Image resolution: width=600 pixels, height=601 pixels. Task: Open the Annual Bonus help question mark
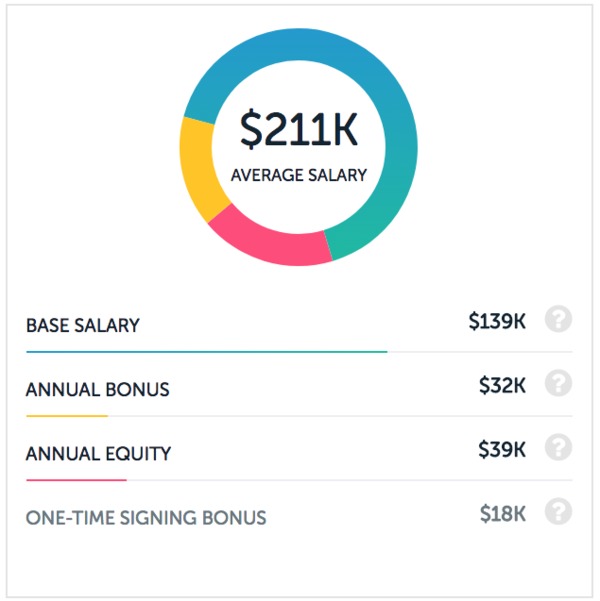point(558,383)
